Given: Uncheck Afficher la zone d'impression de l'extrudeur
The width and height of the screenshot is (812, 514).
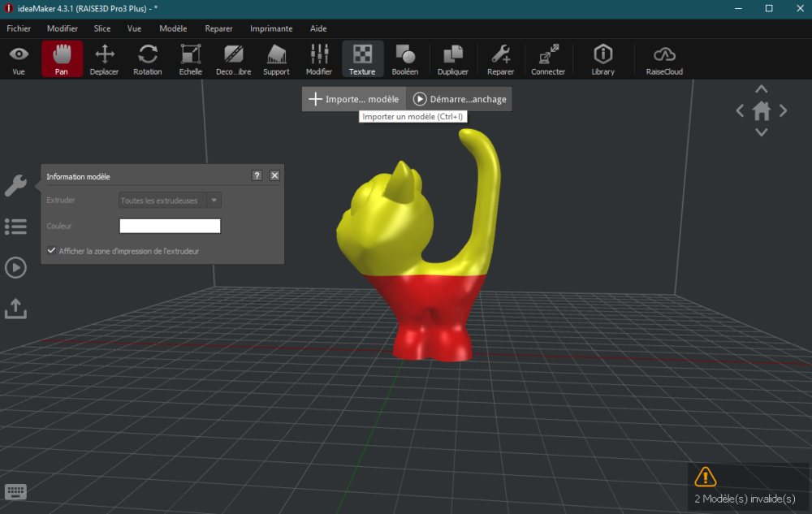Looking at the screenshot, I should pos(51,251).
